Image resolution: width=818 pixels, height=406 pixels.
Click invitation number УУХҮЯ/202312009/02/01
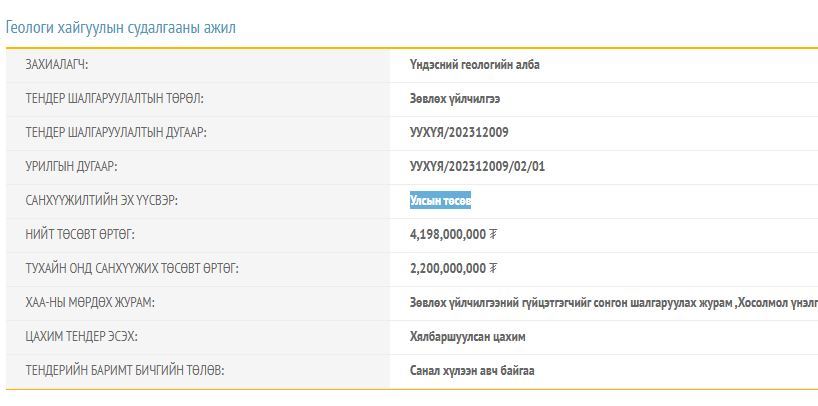(477, 167)
